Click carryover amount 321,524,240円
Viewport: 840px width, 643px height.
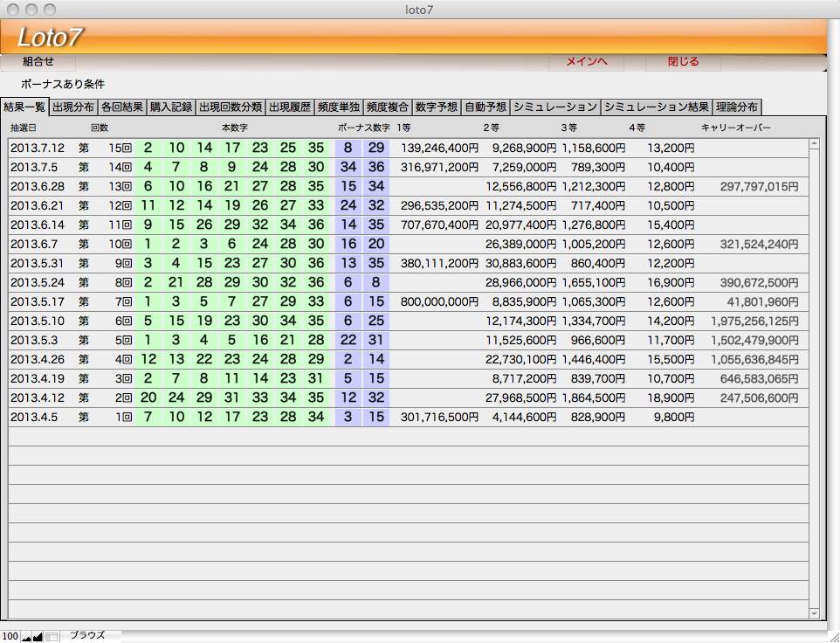point(759,245)
